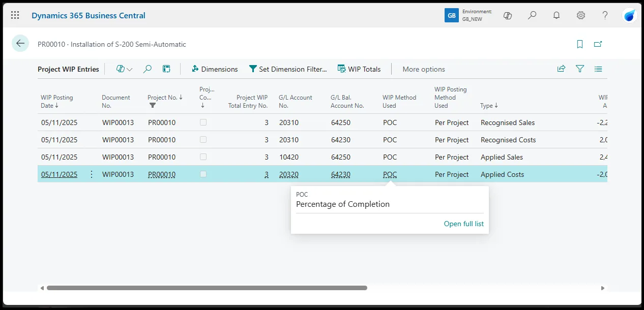644x310 pixels.
Task: Open the WIP Posting Method Used column header
Action: click(451, 98)
